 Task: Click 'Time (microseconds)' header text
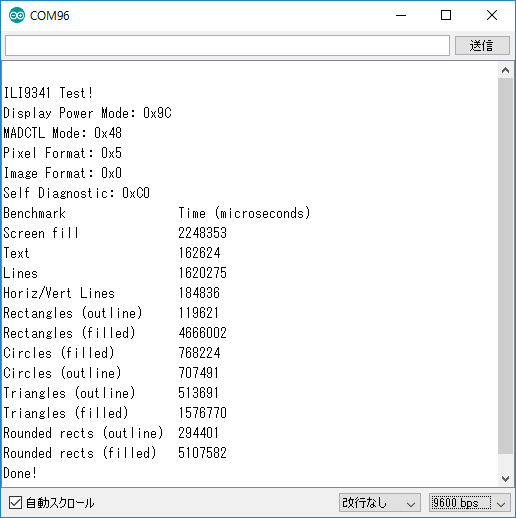[244, 213]
